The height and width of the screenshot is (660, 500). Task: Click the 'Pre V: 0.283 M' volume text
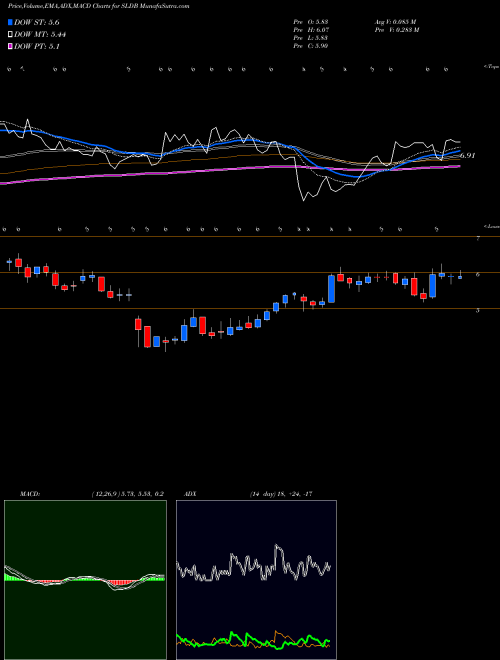point(396,29)
